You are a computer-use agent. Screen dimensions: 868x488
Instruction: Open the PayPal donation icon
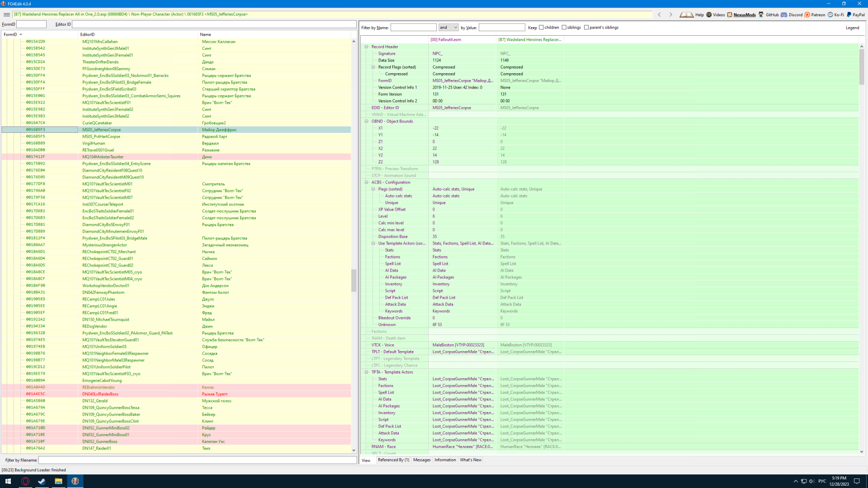[849, 14]
